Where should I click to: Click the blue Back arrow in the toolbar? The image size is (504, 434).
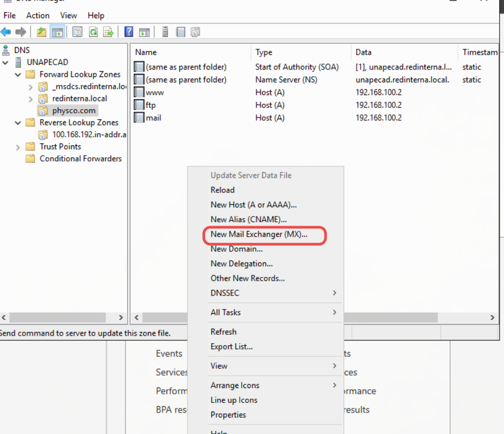6,32
